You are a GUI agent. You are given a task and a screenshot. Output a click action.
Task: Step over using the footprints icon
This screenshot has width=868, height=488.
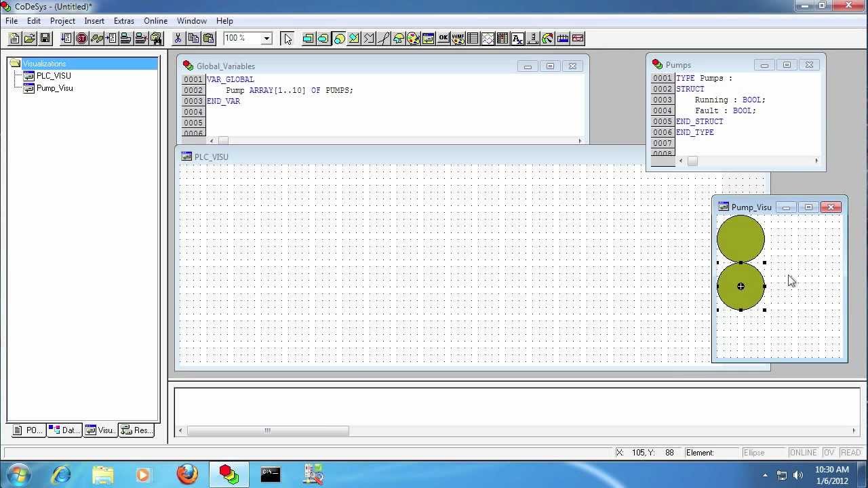pos(96,39)
